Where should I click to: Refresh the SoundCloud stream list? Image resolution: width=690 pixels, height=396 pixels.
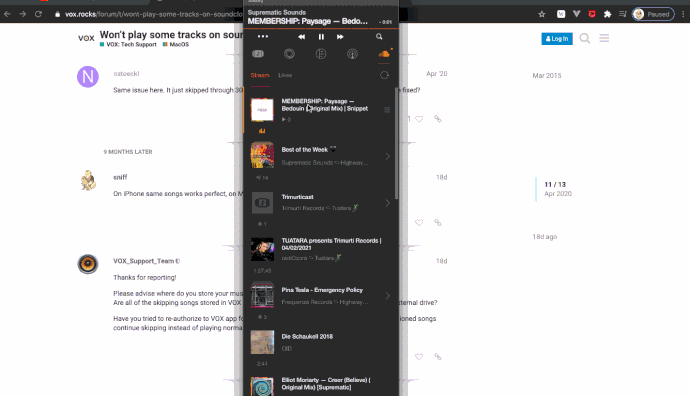(384, 75)
